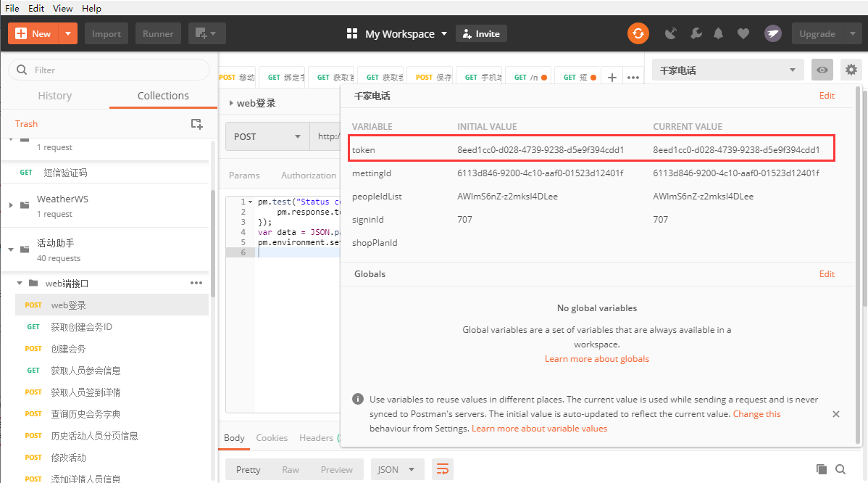Click the heart icon in header
This screenshot has width=868, height=483.
click(743, 34)
